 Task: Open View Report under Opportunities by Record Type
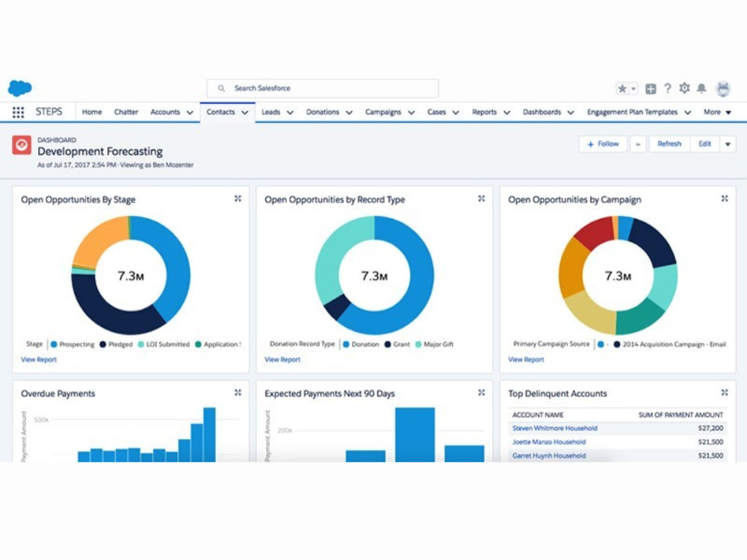pyautogui.click(x=282, y=360)
